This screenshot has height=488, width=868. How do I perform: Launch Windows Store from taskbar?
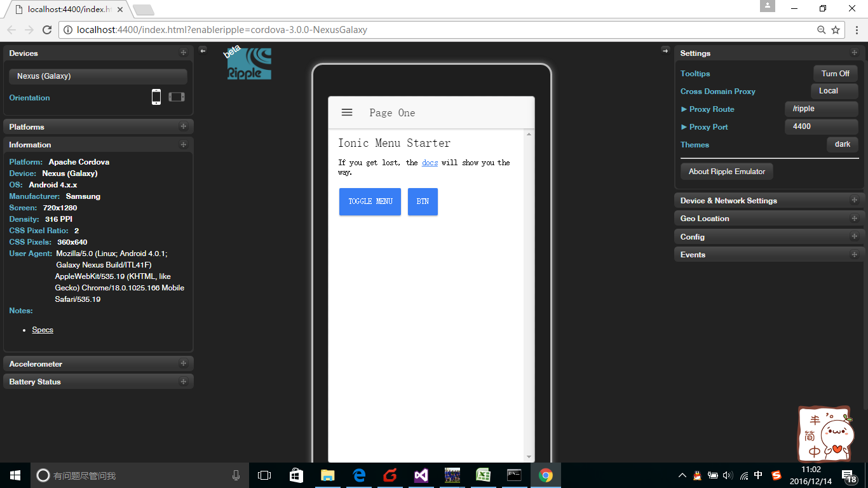[296, 475]
